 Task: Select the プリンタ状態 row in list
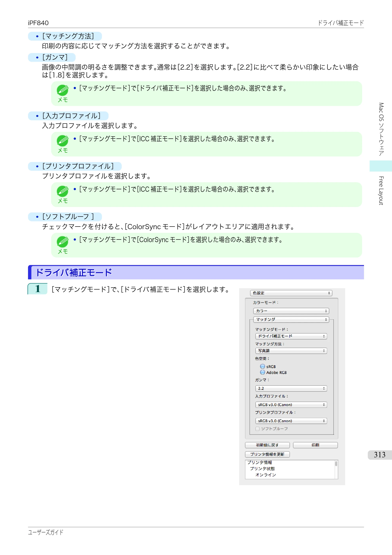pos(262,468)
